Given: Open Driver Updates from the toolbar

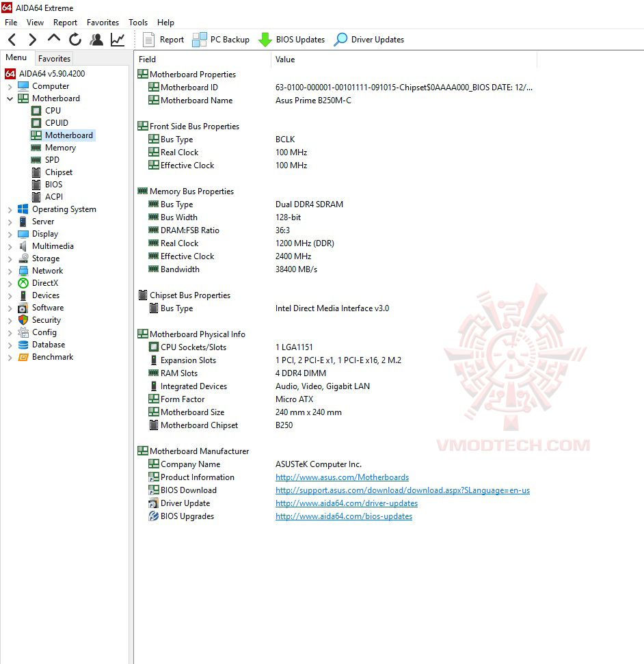Looking at the screenshot, I should (x=368, y=40).
